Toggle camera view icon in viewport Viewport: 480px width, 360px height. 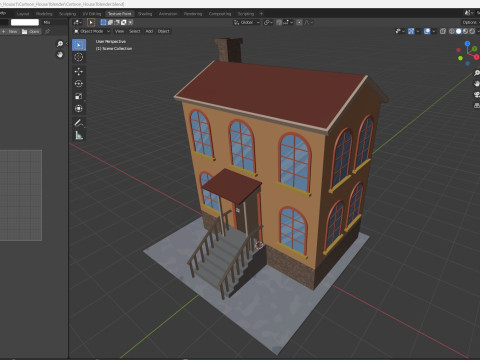tap(477, 95)
